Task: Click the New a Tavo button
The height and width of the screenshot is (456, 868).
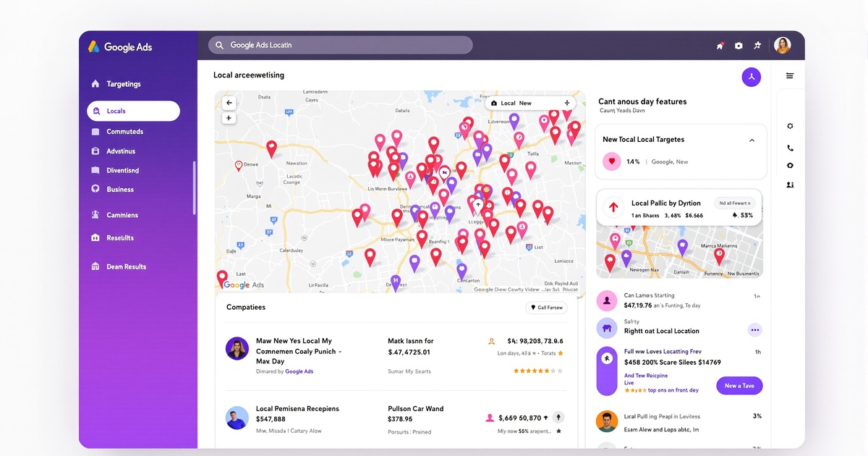Action: pos(739,386)
